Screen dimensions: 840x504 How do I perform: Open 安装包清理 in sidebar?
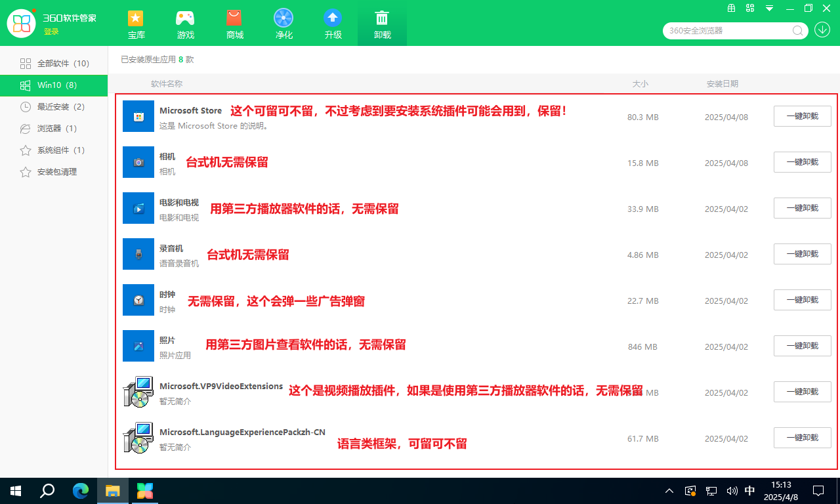(x=54, y=172)
